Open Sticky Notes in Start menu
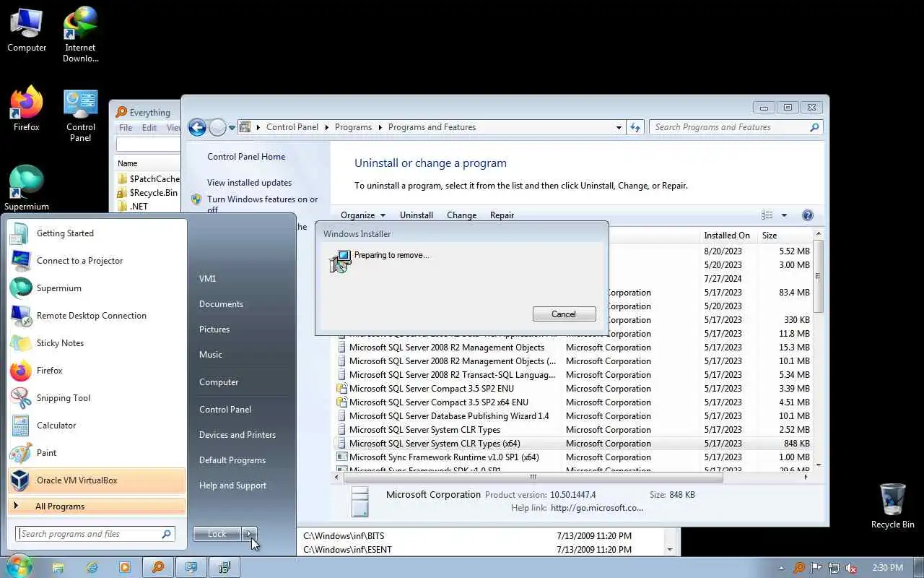This screenshot has width=924, height=578. coord(97,343)
